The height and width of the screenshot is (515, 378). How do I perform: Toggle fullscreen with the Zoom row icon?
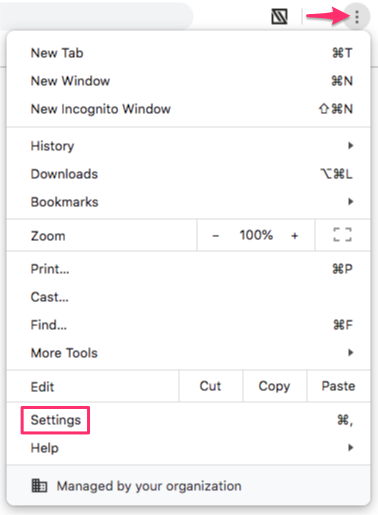pyautogui.click(x=343, y=235)
